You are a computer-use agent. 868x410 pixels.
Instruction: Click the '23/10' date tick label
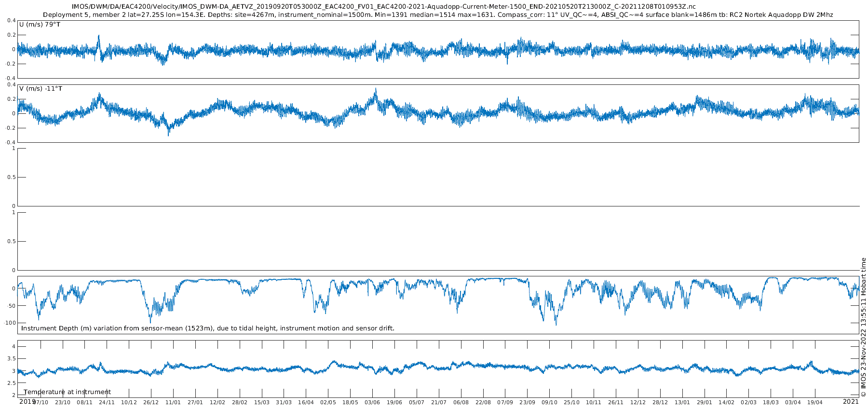63,402
